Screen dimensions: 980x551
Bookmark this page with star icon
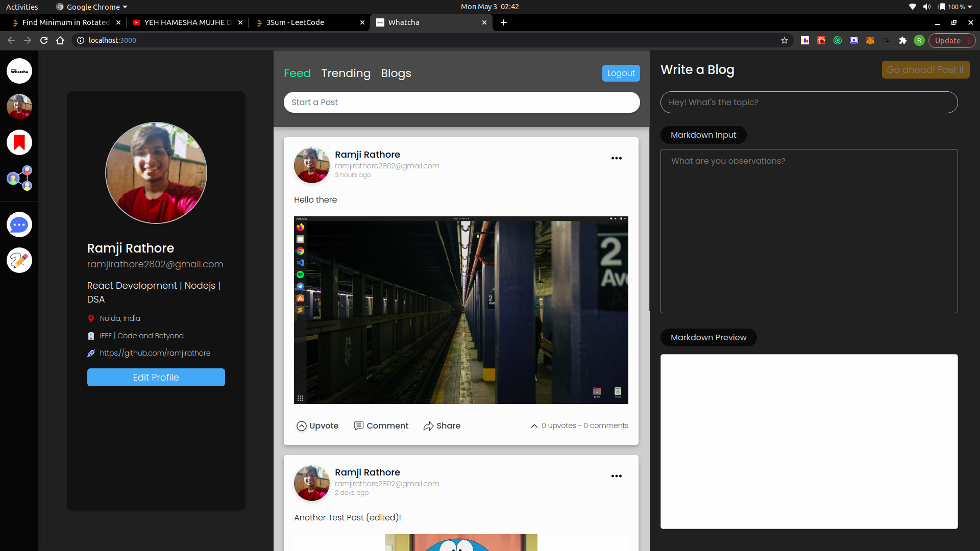(785, 40)
